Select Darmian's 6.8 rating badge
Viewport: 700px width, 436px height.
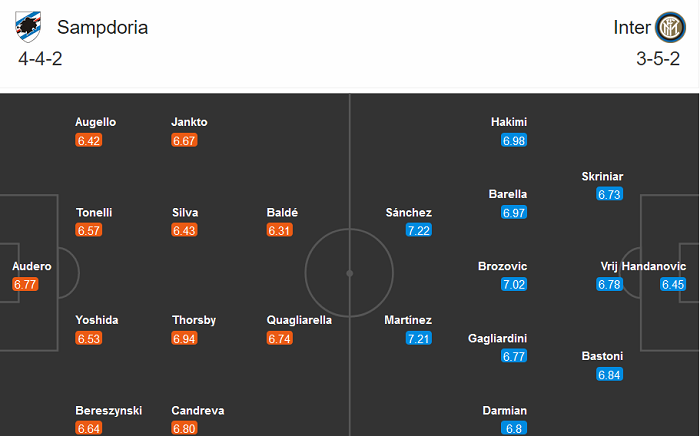[x=513, y=429]
